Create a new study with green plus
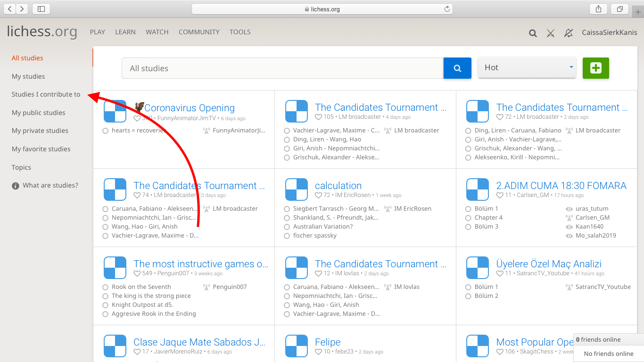The width and height of the screenshot is (644, 362). coord(596,68)
